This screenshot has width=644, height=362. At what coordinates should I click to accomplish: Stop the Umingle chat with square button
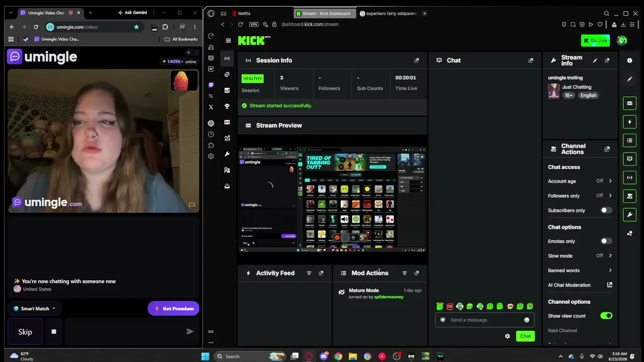tap(54, 332)
